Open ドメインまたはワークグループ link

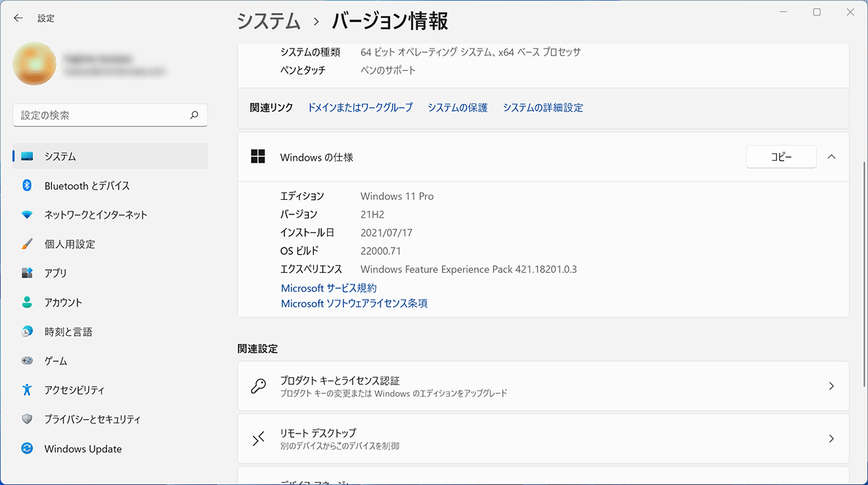click(x=360, y=108)
